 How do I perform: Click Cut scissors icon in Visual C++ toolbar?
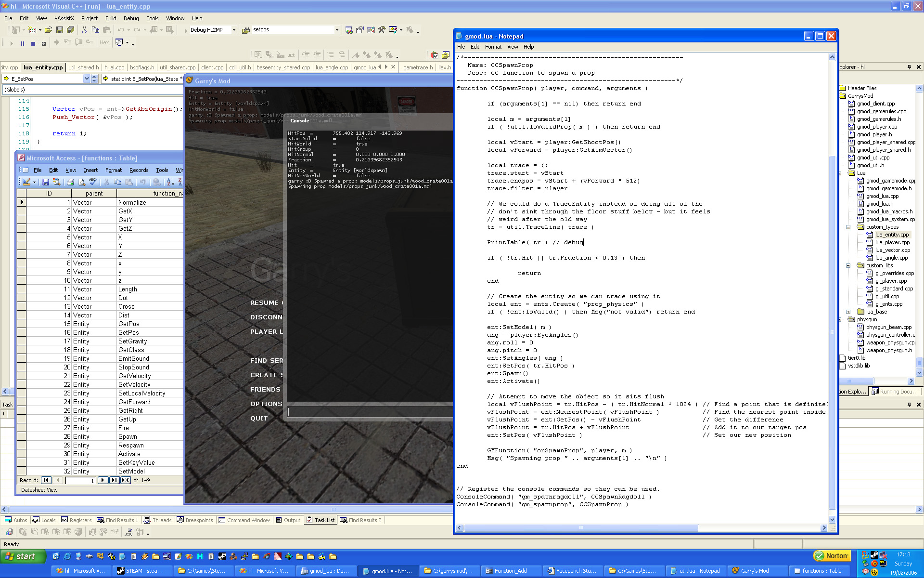[x=84, y=30]
